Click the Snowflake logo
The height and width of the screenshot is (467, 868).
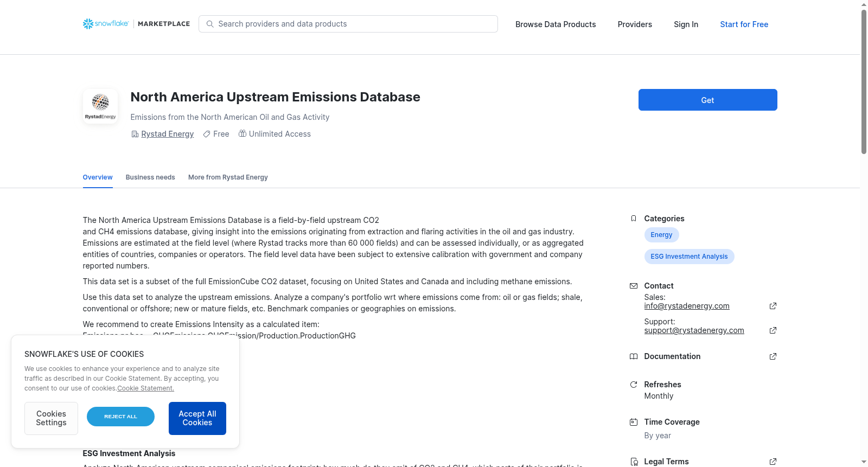tap(106, 24)
